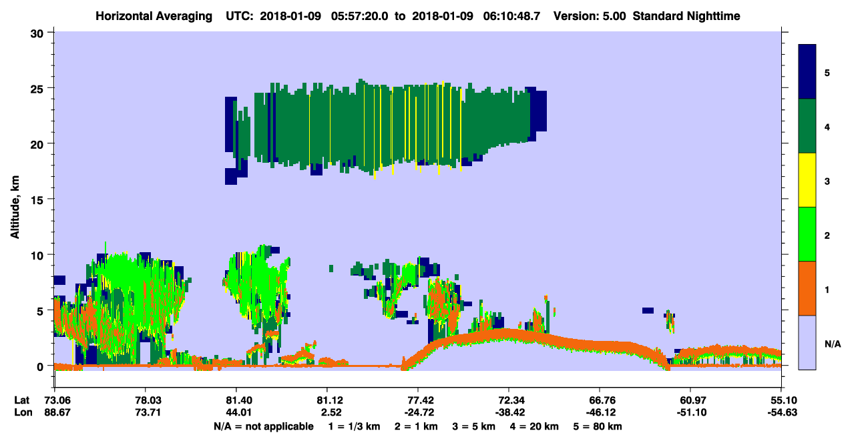Click the bright green level 2 colorbar segment
The width and height of the screenshot is (868, 445).
(808, 234)
